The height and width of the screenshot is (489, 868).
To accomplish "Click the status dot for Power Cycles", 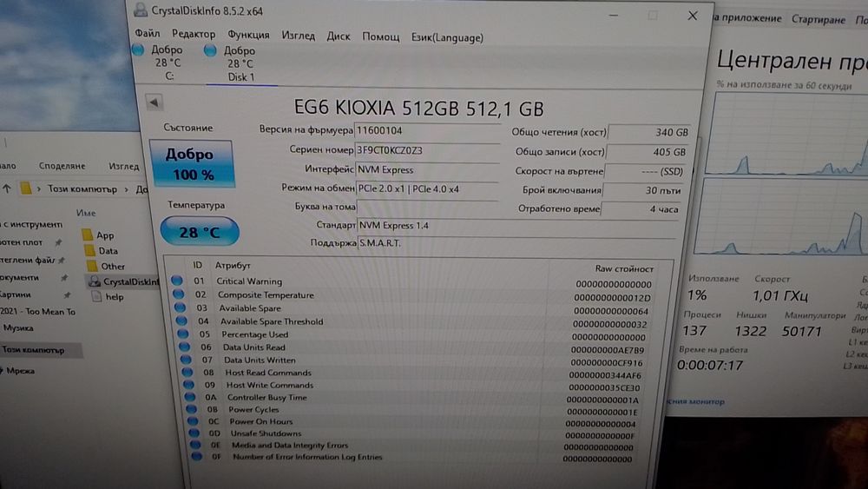I will pos(192,409).
